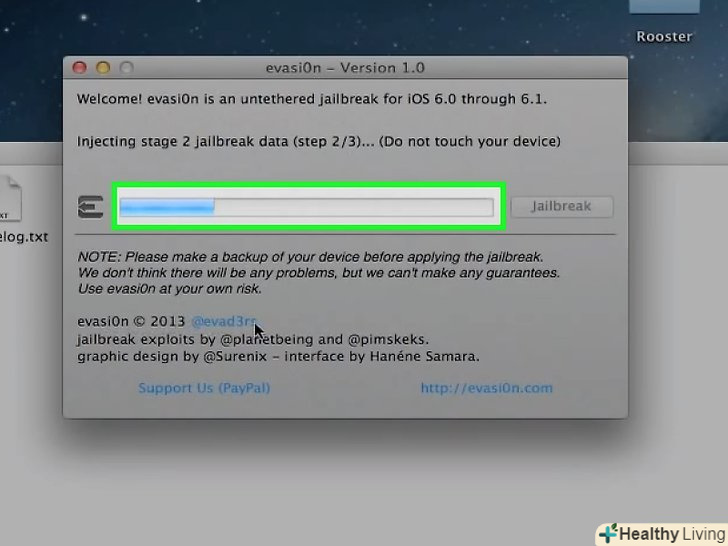Viewport: 728px width, 546px height.
Task: Open the Support Us (PayPal) link
Action: pyautogui.click(x=204, y=388)
